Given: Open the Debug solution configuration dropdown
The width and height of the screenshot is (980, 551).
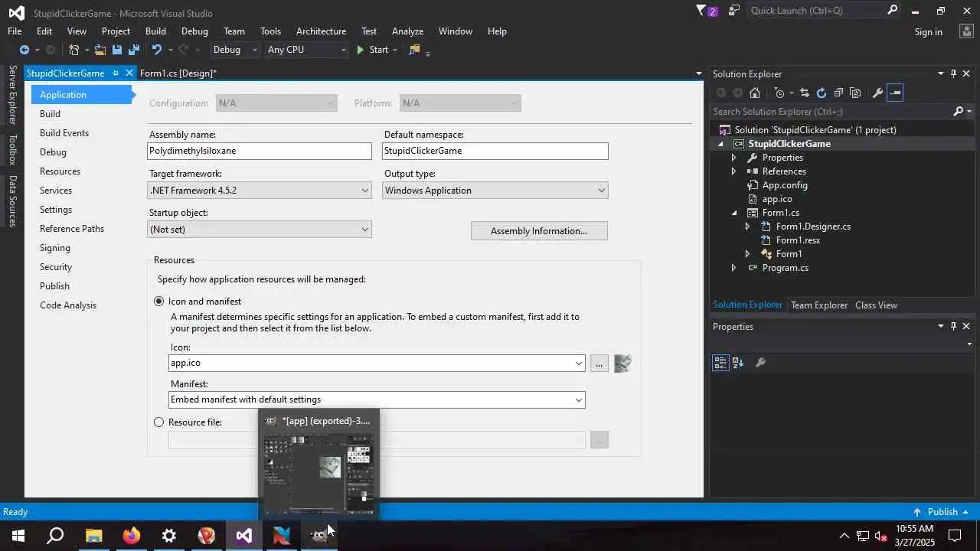Looking at the screenshot, I should (234, 50).
